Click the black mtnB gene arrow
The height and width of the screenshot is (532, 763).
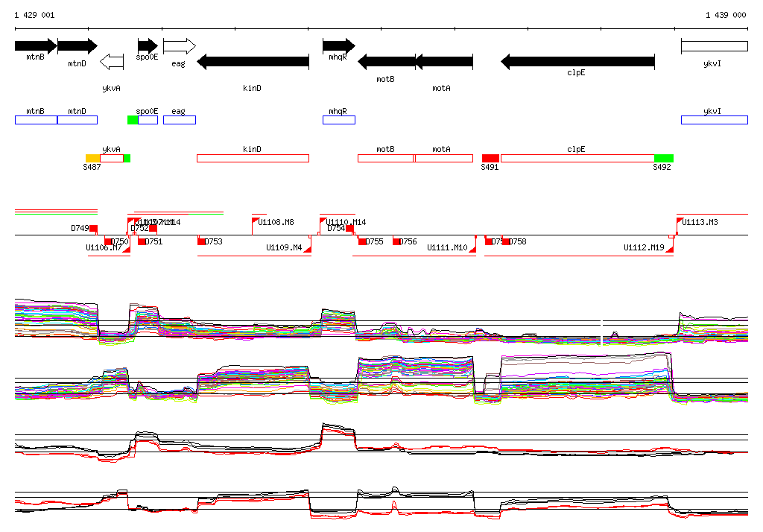pyautogui.click(x=36, y=45)
